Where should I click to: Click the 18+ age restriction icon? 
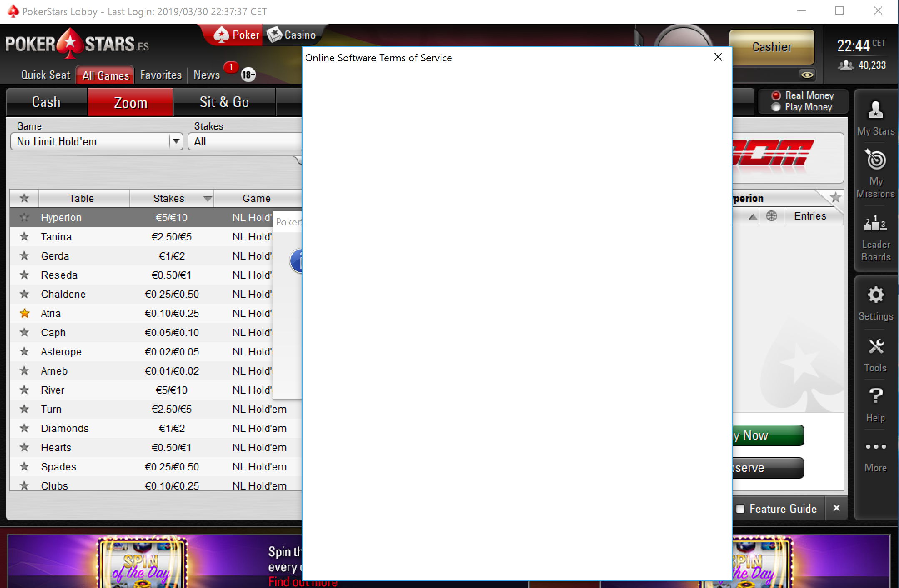pos(248,75)
